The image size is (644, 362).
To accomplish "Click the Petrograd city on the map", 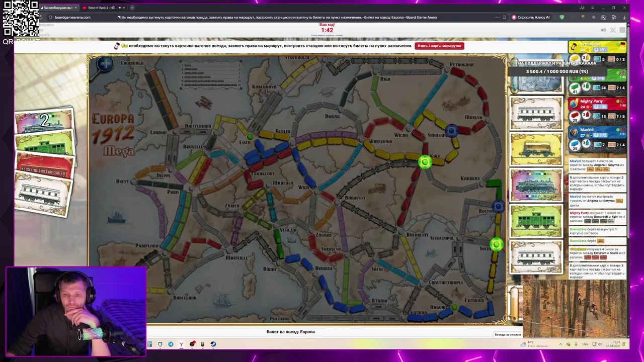I will coord(461,65).
